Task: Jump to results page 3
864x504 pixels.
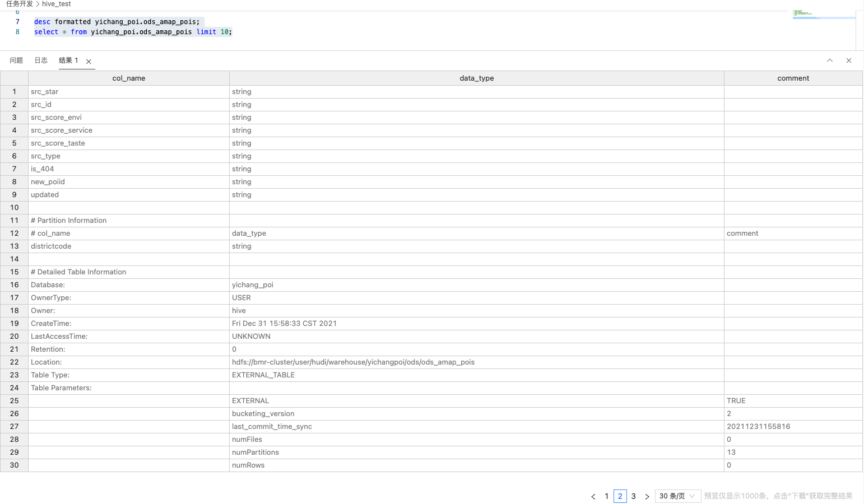Action: coord(634,496)
